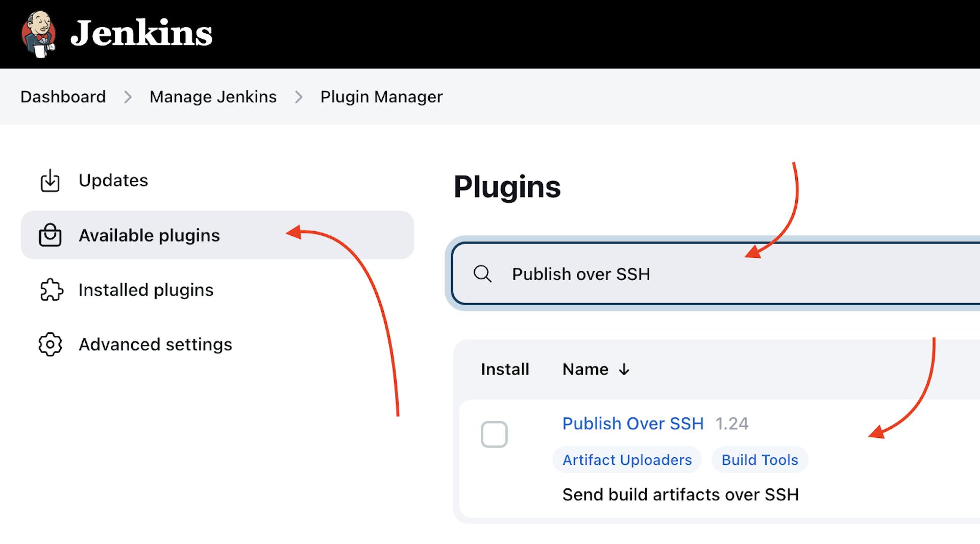Open the Installed plugins menu label

pos(146,290)
